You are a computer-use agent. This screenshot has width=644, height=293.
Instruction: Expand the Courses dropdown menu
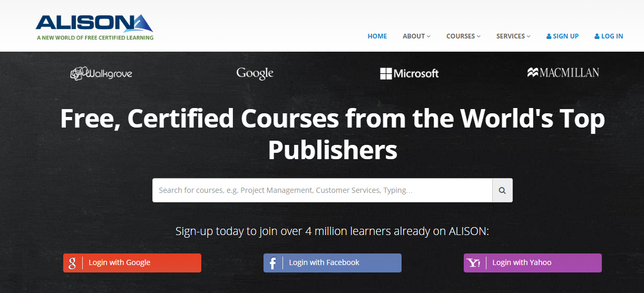coord(463,36)
